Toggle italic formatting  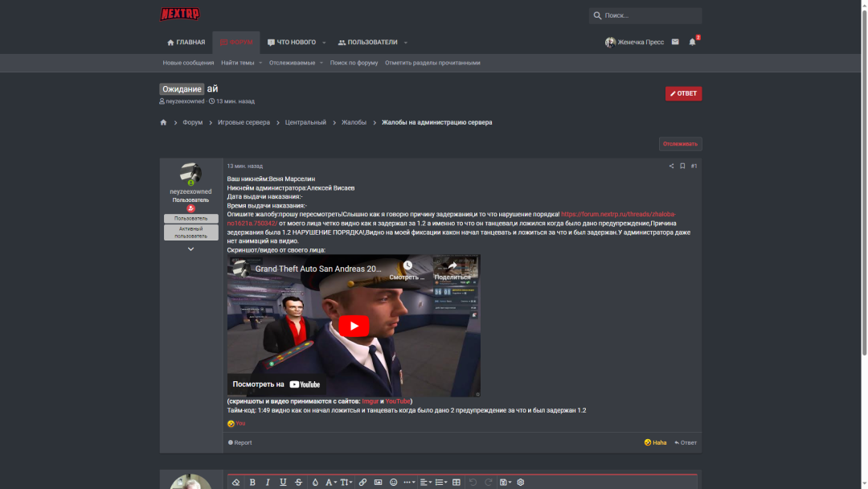tap(268, 483)
